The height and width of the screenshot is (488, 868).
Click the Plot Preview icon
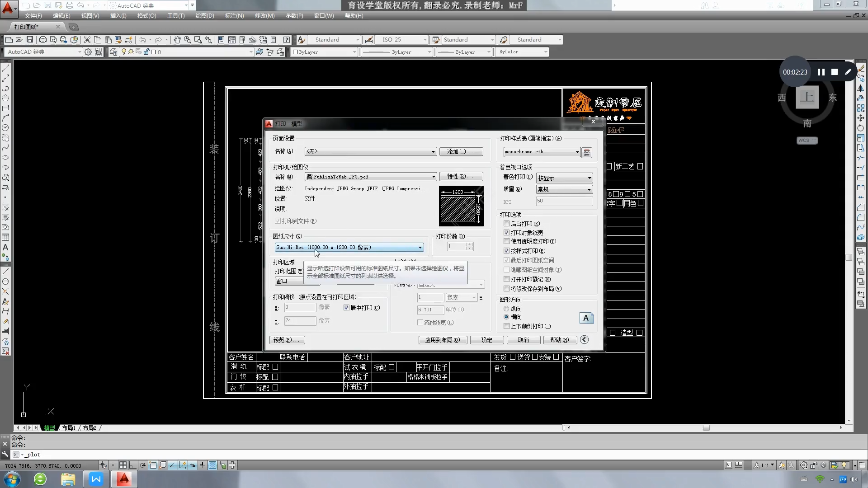coord(53,40)
